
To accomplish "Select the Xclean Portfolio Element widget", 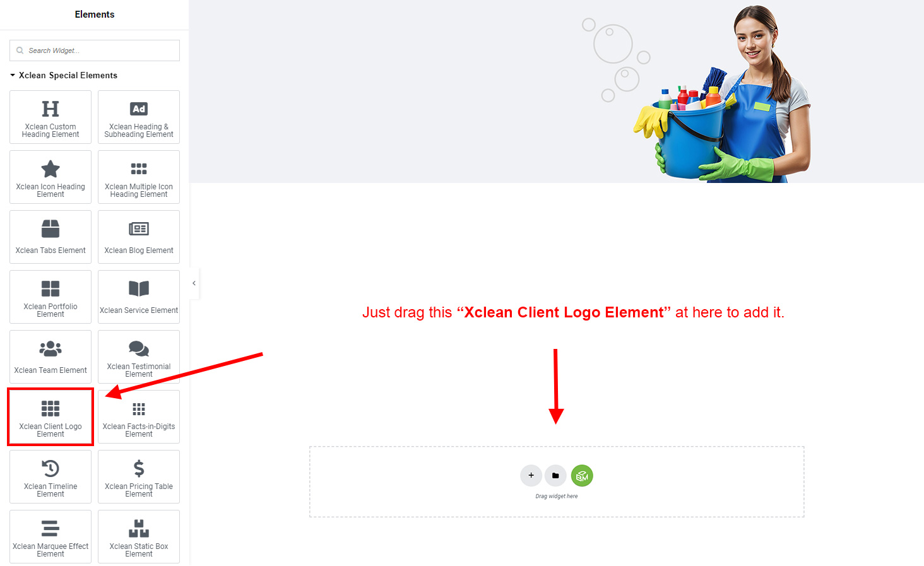I will 50,297.
